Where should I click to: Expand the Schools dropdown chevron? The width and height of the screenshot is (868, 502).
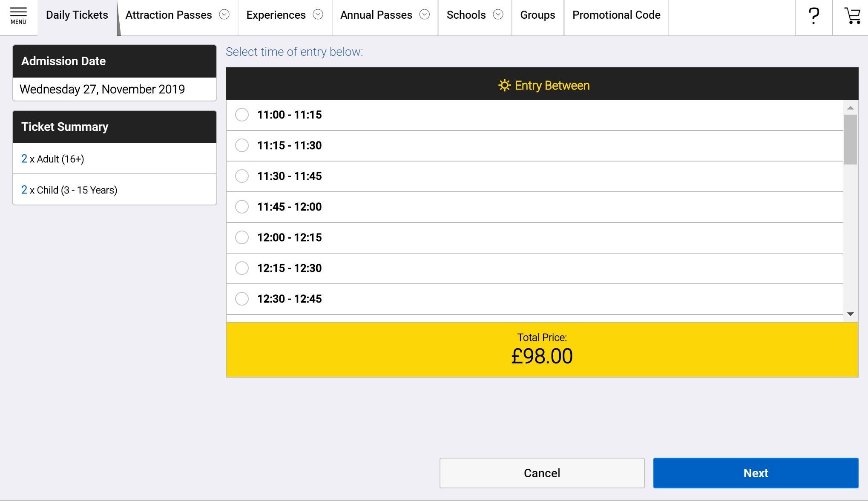[x=498, y=15]
